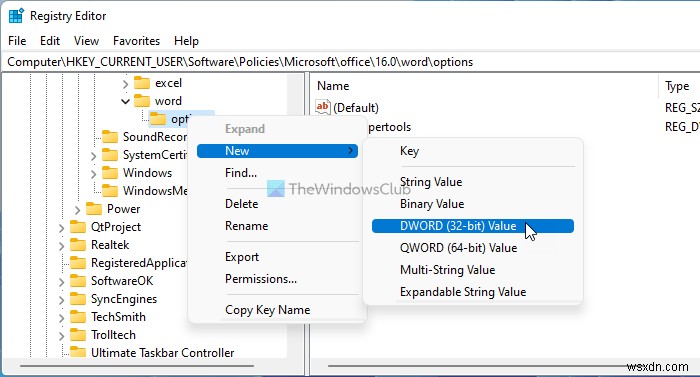Select the SyncEngines key label
Screen dimensions: 700x377
(x=124, y=299)
